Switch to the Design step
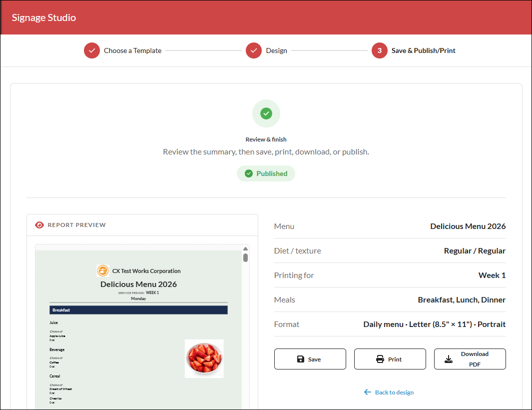 pyautogui.click(x=277, y=50)
